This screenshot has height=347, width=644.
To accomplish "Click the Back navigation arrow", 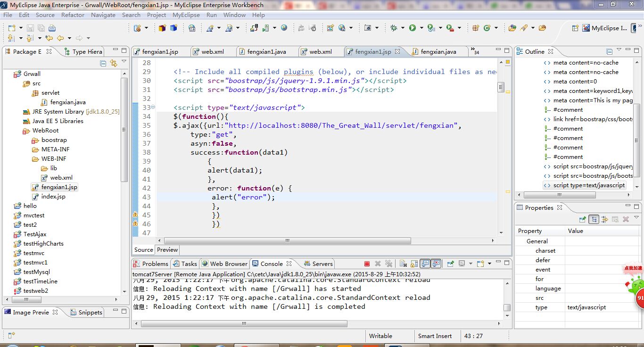I will 60,38.
